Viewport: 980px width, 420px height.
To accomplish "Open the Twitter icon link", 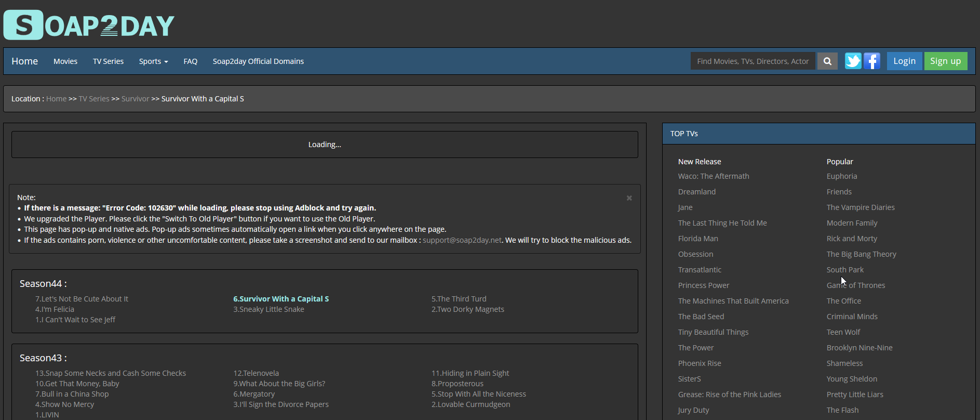I will 853,61.
